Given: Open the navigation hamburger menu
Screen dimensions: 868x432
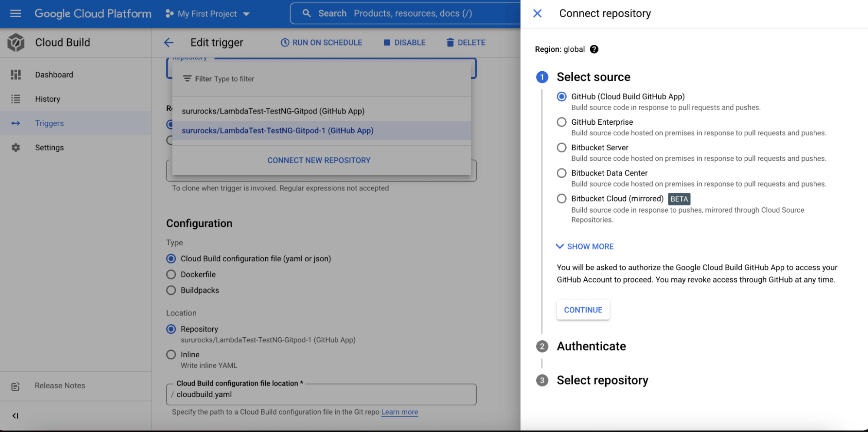Looking at the screenshot, I should coord(15,13).
